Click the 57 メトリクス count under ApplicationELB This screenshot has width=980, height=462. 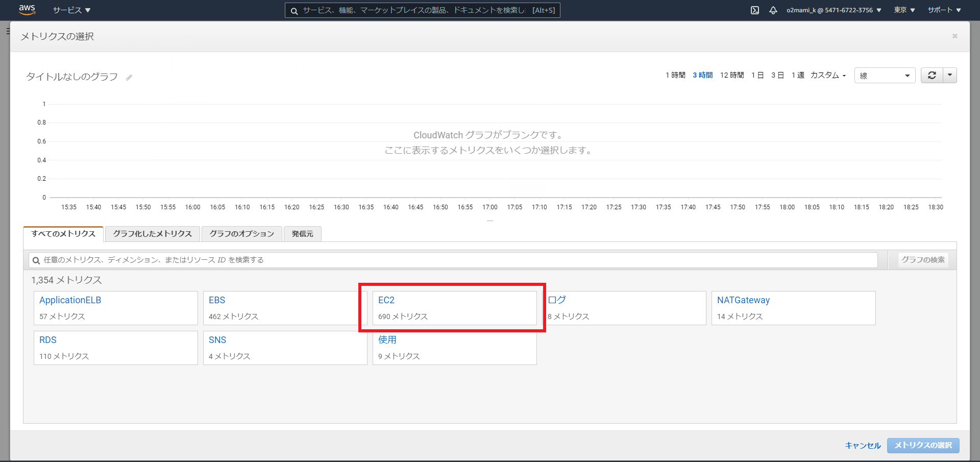coord(62,317)
